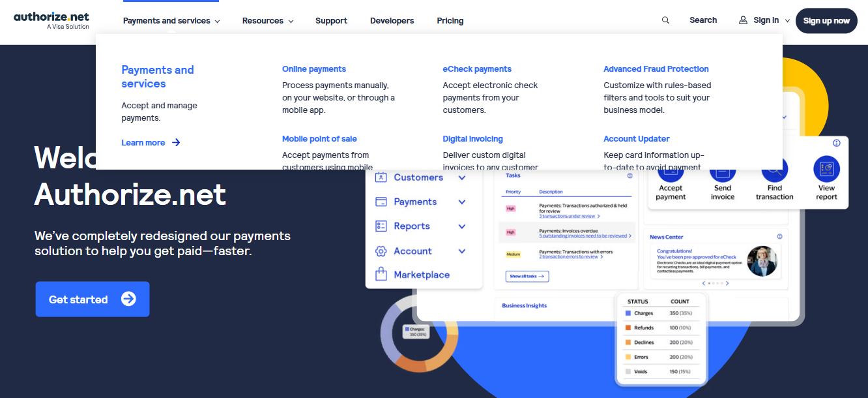Expand the Customers chevron in the dashboard sidebar
This screenshot has height=398, width=868.
[462, 177]
